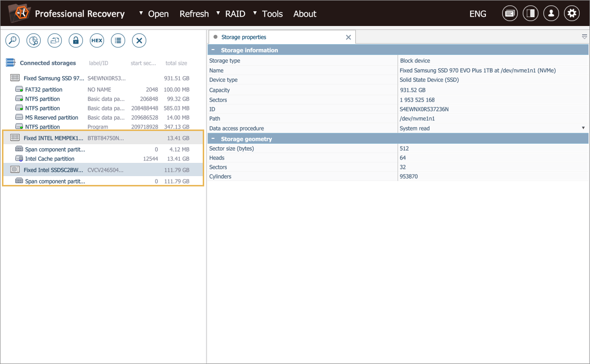Click the Connected storages heading
The height and width of the screenshot is (364, 590).
pyautogui.click(x=48, y=63)
